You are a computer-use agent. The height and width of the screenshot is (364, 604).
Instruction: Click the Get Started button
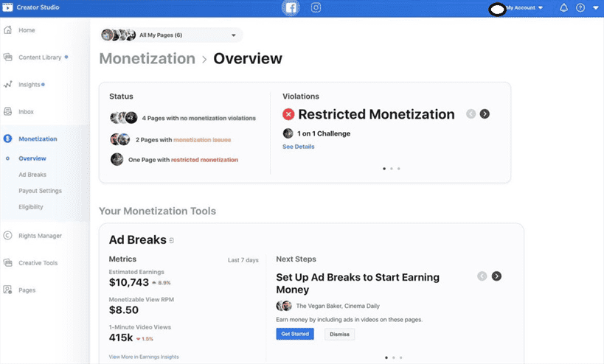point(295,334)
